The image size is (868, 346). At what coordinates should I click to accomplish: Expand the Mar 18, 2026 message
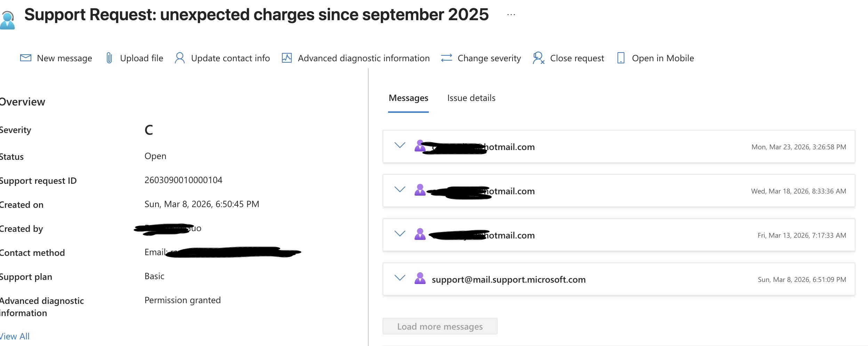(x=400, y=190)
